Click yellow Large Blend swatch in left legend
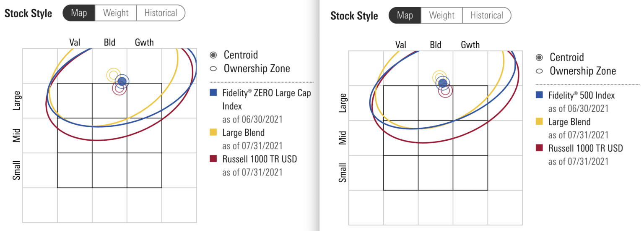The image size is (644, 231). [x=213, y=133]
